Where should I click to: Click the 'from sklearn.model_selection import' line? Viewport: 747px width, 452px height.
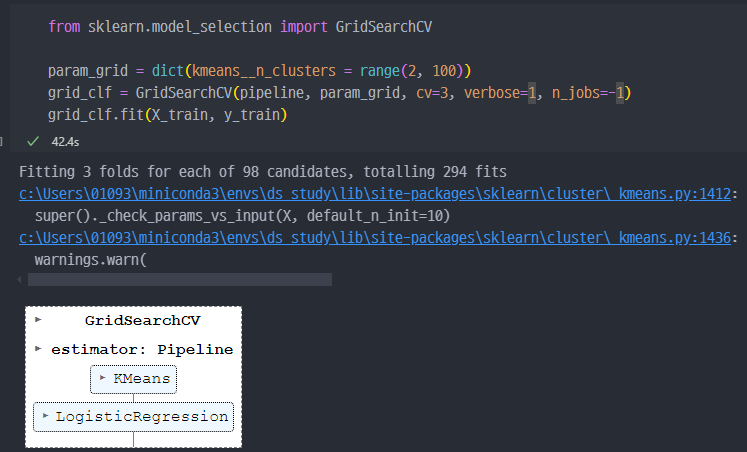240,27
